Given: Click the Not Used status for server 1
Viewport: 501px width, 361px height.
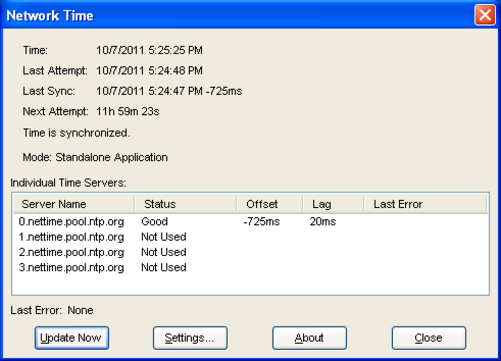Looking at the screenshot, I should point(164,237).
